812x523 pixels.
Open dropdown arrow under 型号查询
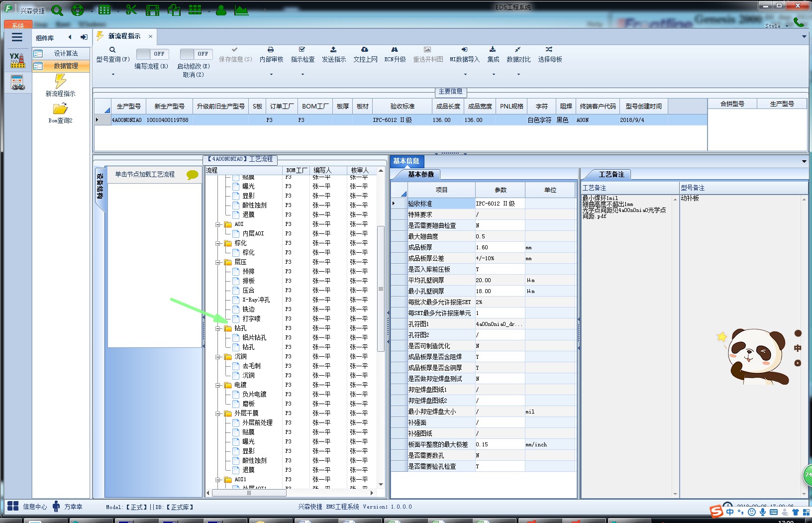point(113,75)
